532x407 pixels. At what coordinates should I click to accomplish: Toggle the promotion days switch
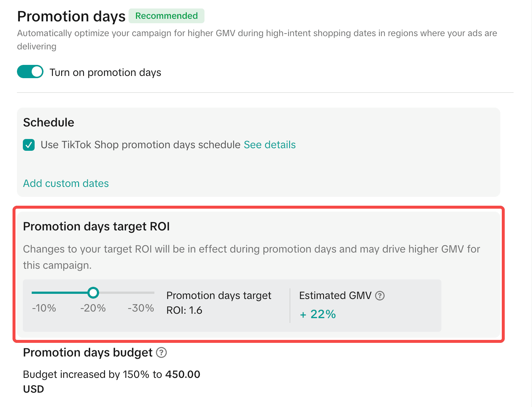coord(30,72)
